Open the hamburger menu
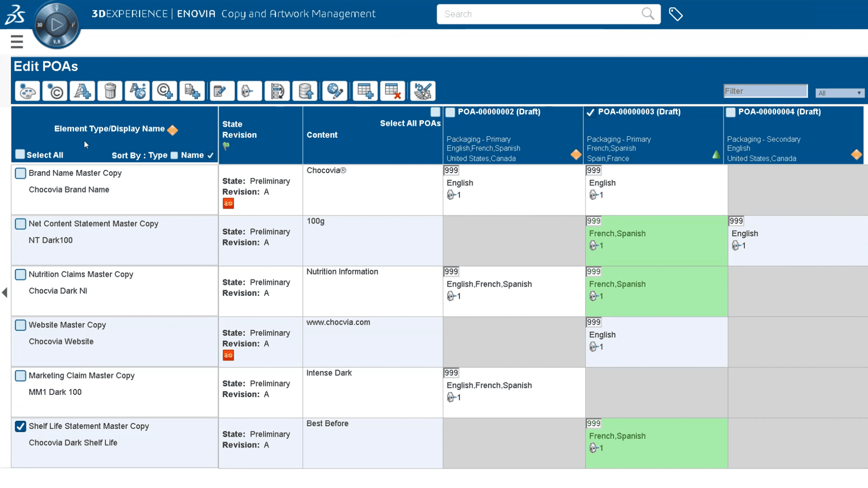868x488 pixels. [17, 42]
